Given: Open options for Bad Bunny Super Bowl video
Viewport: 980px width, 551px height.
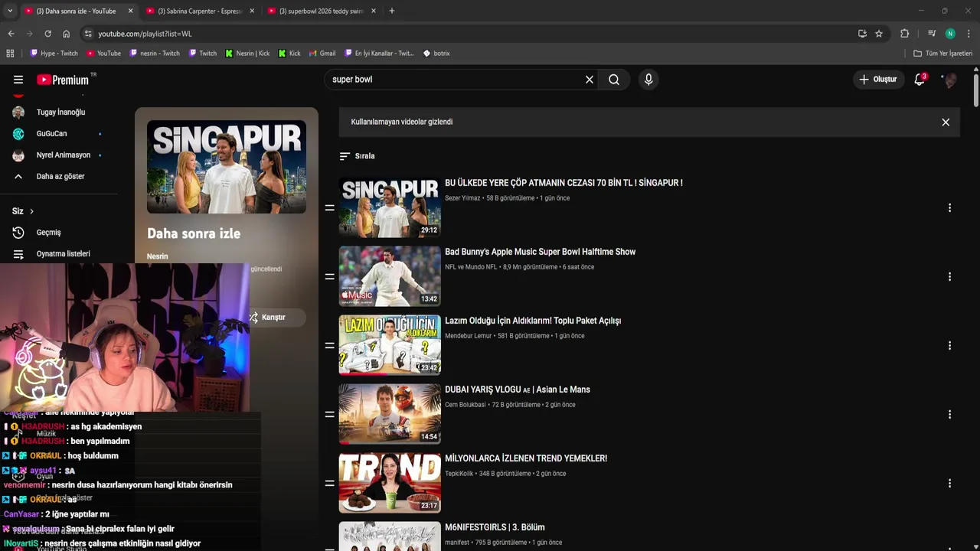Looking at the screenshot, I should (x=949, y=276).
